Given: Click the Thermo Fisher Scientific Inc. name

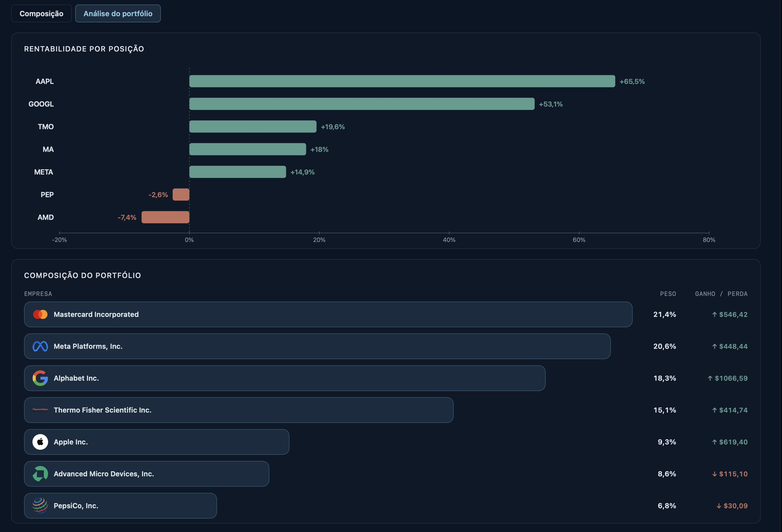Looking at the screenshot, I should pyautogui.click(x=103, y=410).
